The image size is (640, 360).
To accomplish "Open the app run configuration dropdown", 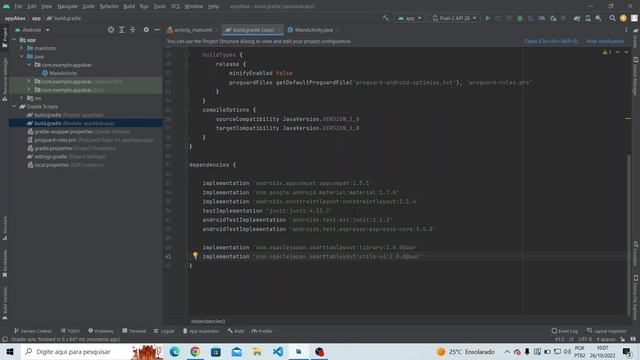I will click(409, 18).
